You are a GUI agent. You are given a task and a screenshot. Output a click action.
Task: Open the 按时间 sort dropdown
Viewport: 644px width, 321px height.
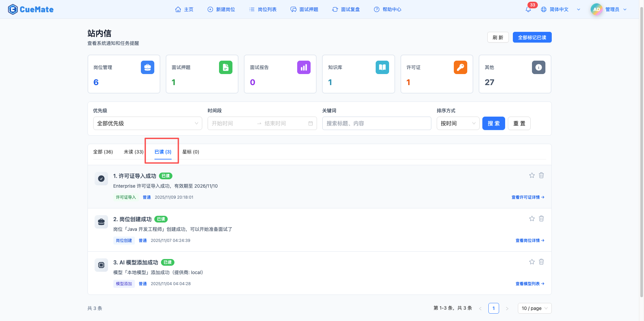[458, 123]
